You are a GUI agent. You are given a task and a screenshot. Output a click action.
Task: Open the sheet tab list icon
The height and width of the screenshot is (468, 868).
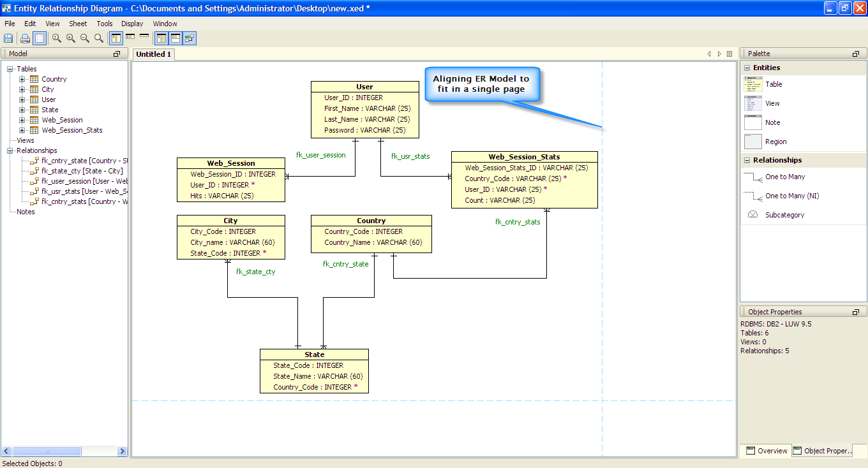(x=730, y=54)
